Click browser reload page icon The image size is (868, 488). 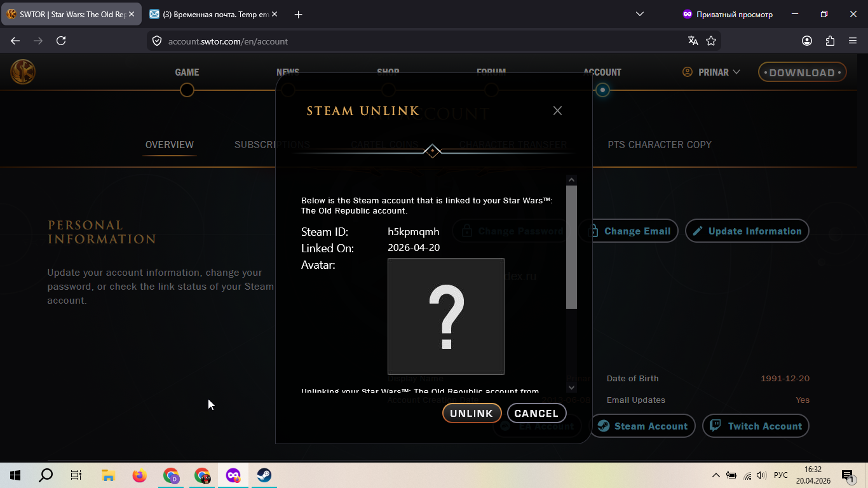[61, 41]
